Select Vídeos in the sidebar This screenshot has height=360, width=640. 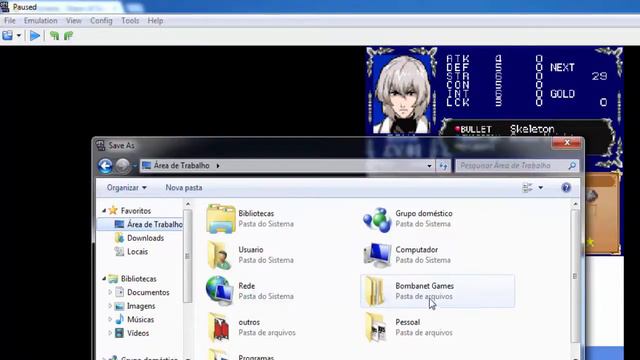[x=138, y=333]
